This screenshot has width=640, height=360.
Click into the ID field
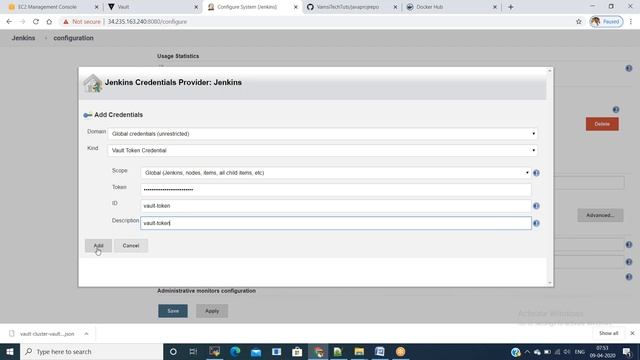336,206
